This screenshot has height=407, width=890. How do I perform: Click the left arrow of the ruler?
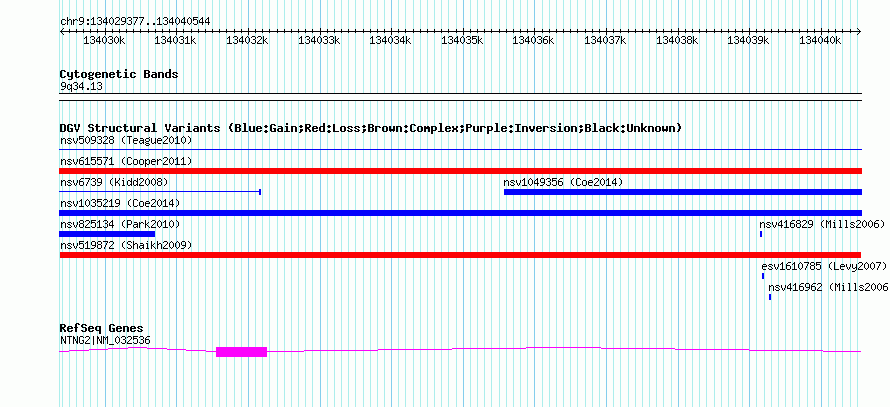62,31
